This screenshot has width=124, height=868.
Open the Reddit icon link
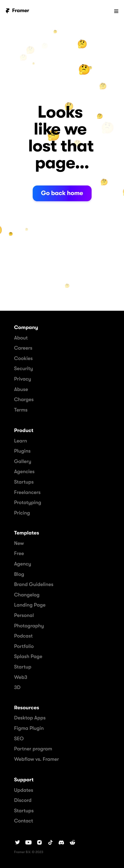pos(72,842)
